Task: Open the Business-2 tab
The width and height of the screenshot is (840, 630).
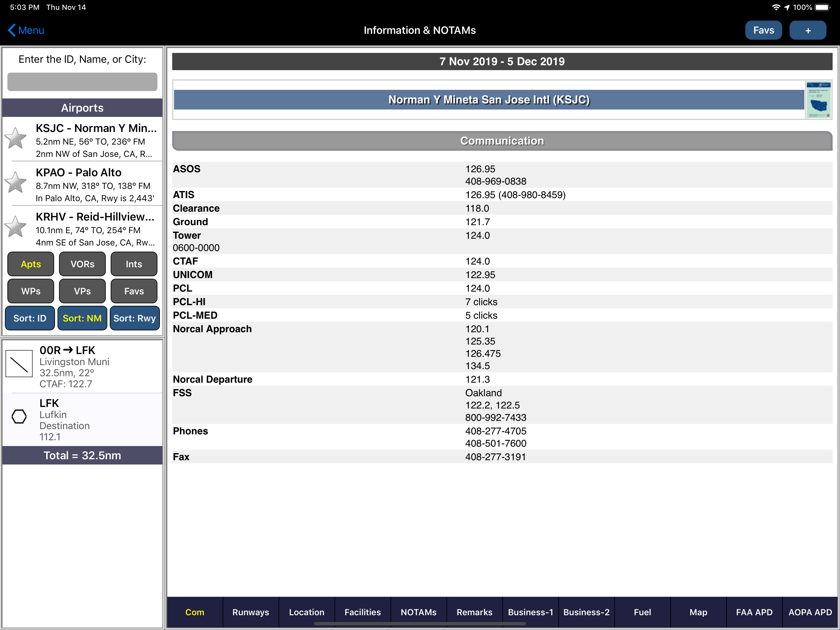Action: click(x=587, y=612)
